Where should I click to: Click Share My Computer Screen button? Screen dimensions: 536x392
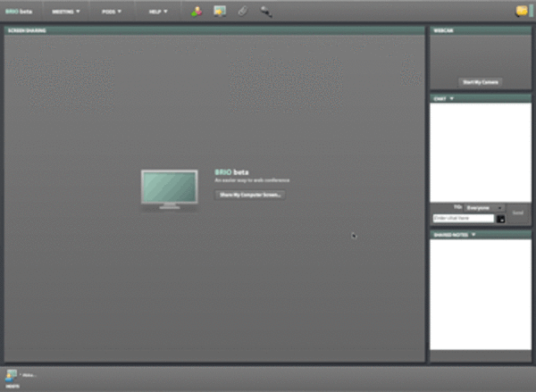pos(250,195)
